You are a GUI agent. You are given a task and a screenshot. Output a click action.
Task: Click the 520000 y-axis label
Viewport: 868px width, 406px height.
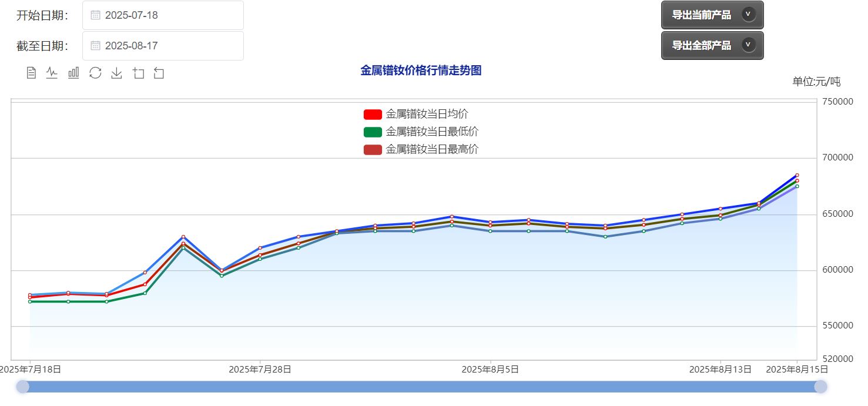coord(837,358)
